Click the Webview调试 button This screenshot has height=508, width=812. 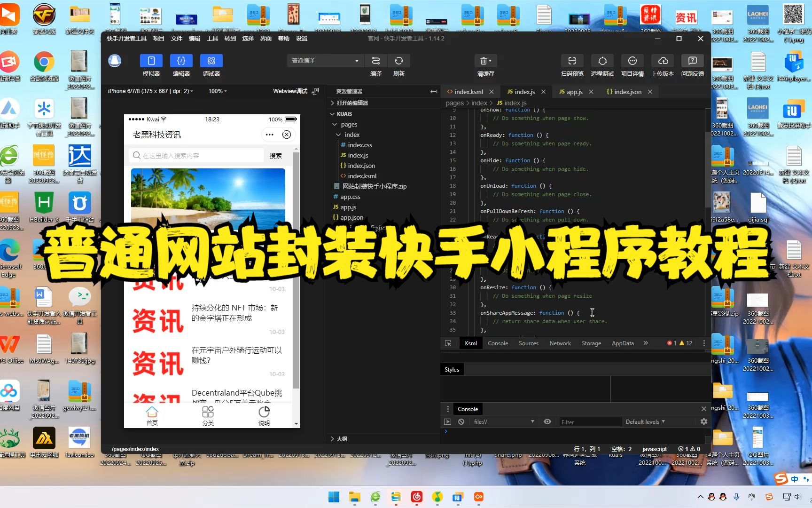tap(296, 91)
